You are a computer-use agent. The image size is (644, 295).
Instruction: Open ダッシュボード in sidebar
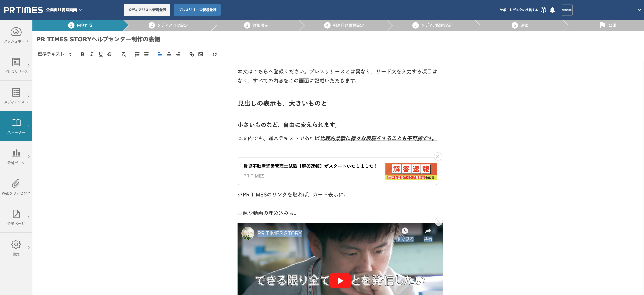point(16,35)
